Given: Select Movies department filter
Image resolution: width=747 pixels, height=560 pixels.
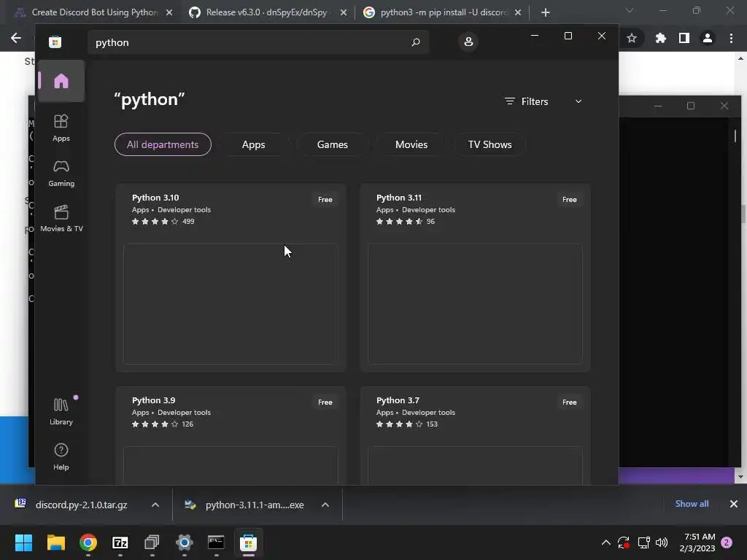Looking at the screenshot, I should 411,144.
